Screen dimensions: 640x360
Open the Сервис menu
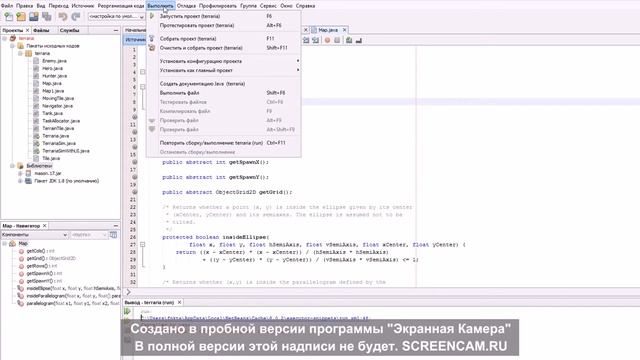point(268,6)
